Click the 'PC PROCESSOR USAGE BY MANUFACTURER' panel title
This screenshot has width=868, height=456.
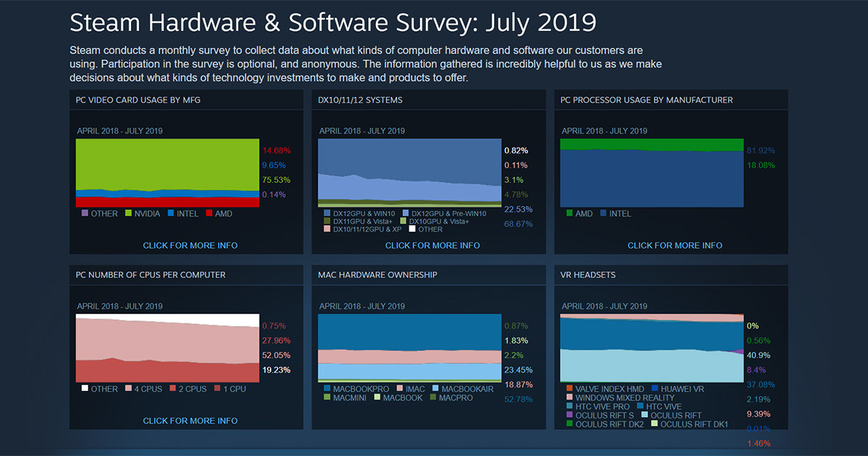(647, 100)
